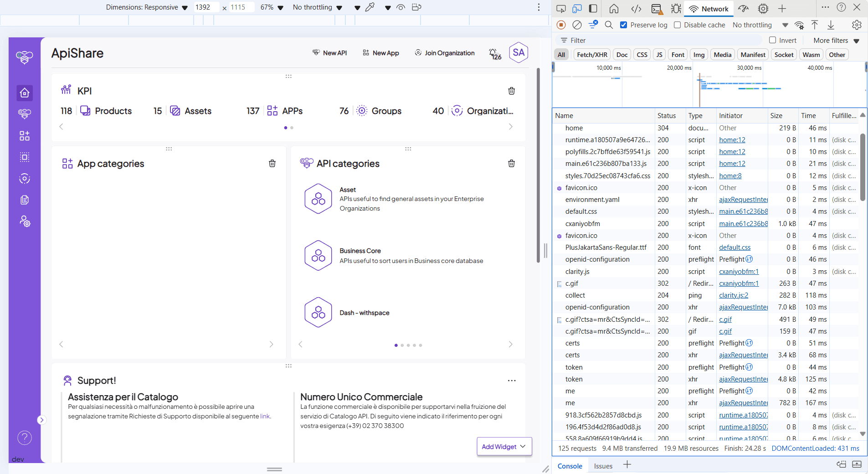The image size is (868, 474).
Task: Clear the network request log
Action: [x=577, y=25]
